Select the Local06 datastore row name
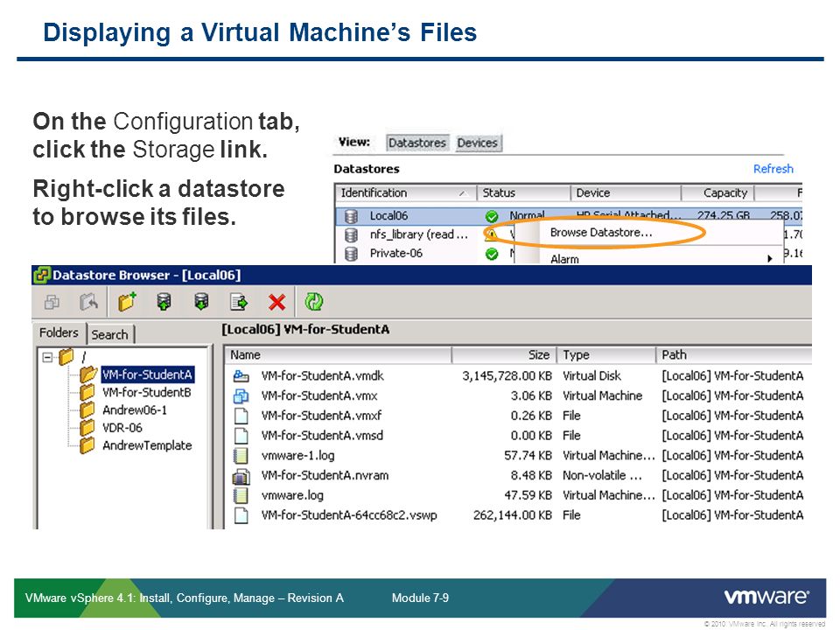The width and height of the screenshot is (840, 630). (x=388, y=216)
